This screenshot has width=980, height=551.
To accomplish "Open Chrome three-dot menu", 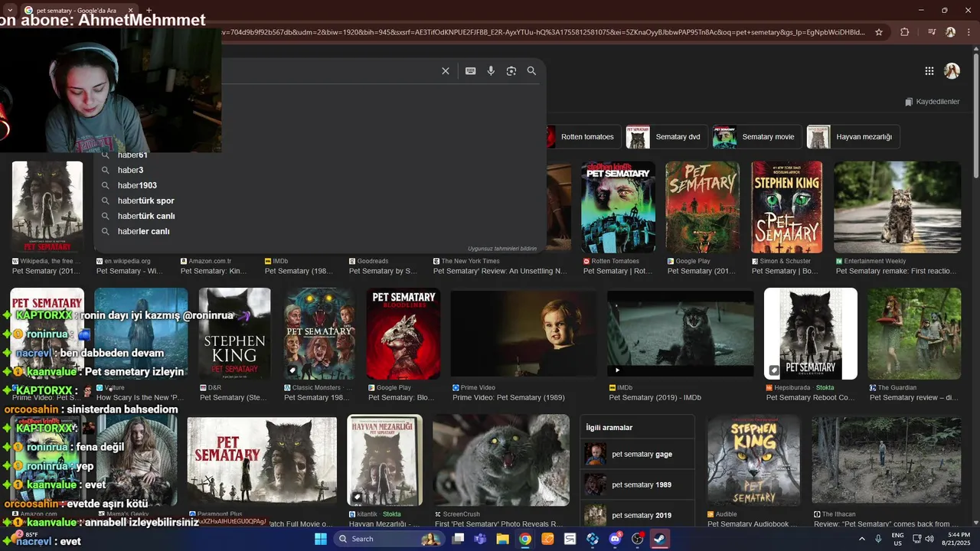I will click(x=969, y=32).
